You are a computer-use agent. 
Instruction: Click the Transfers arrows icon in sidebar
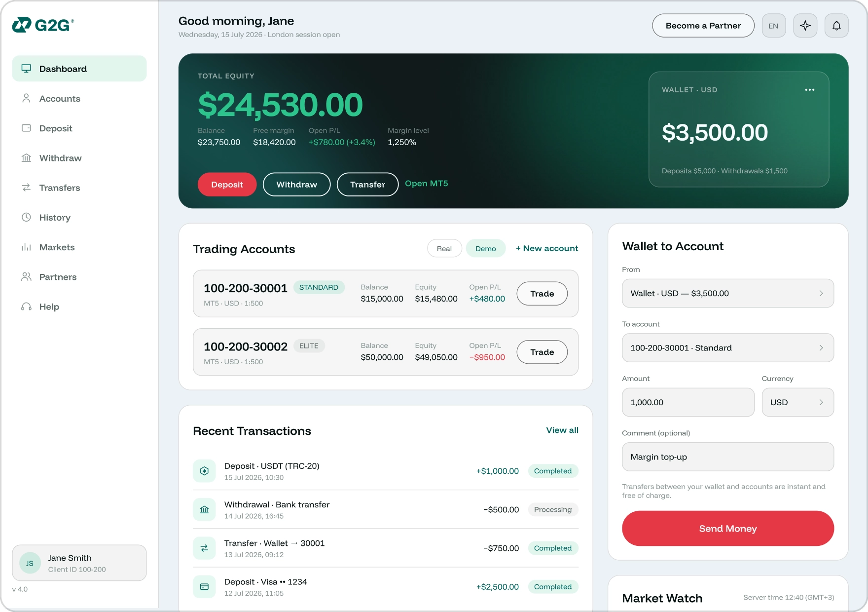click(x=27, y=188)
